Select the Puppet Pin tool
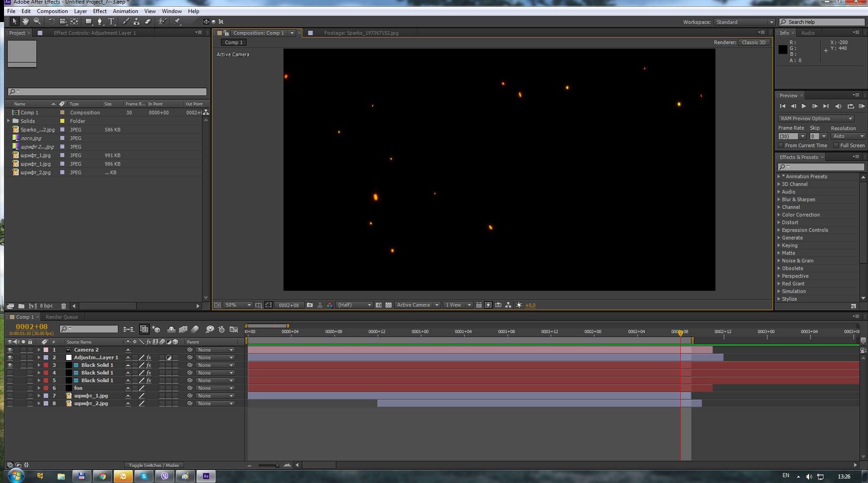Image resolution: width=868 pixels, height=483 pixels. point(177,21)
